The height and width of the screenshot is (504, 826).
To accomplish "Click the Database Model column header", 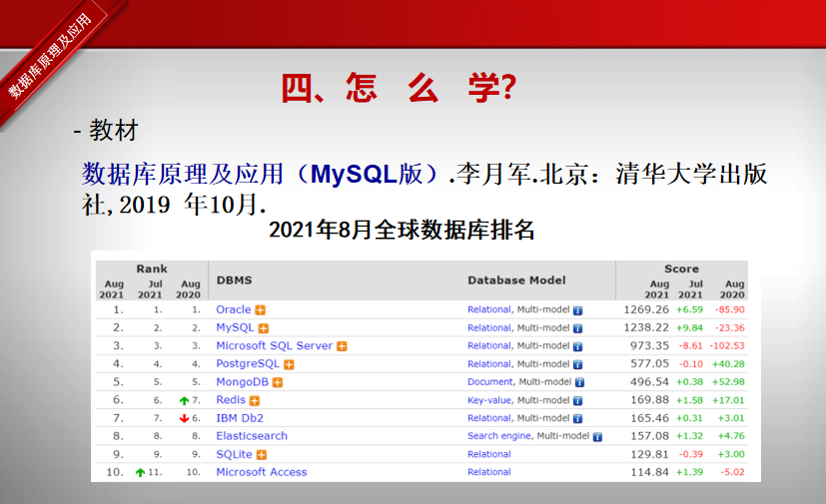I will (x=516, y=280).
